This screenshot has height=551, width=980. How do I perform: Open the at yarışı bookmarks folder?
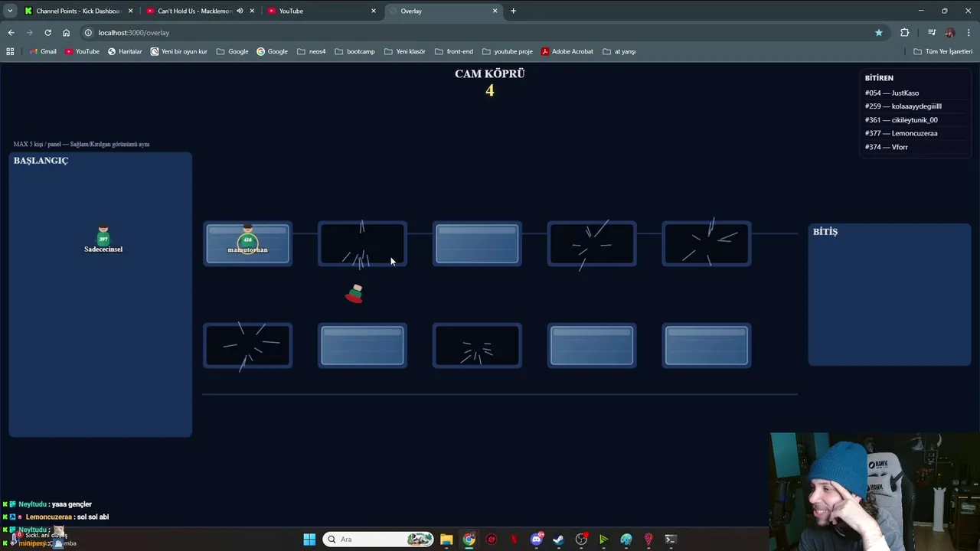coord(619,51)
